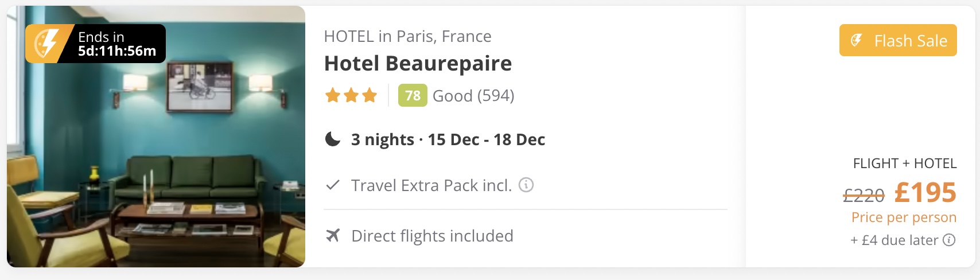The height and width of the screenshot is (280, 980).
Task: Select the 15 Dec - 18 Dec dates
Action: [x=487, y=139]
